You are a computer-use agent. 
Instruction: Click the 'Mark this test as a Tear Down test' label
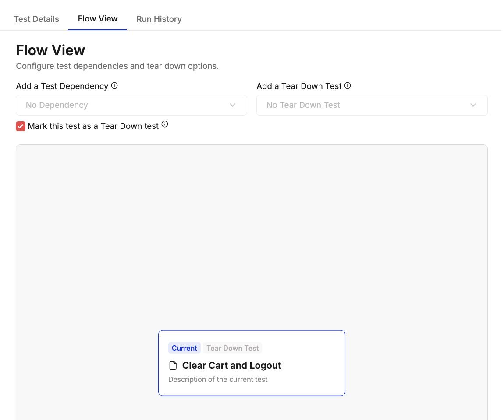coord(93,126)
